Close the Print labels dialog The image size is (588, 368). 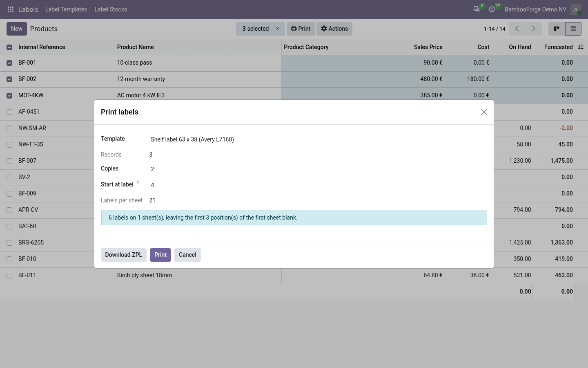point(484,112)
